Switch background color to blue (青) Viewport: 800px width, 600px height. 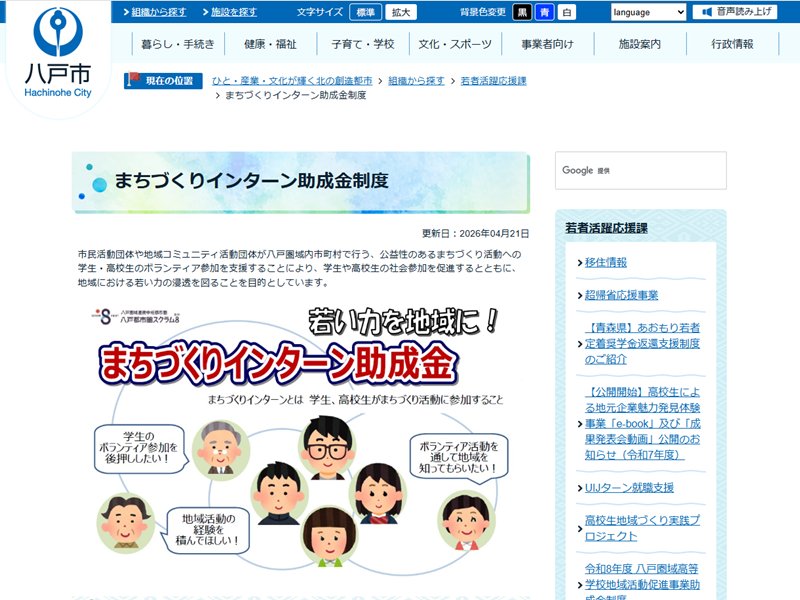[545, 13]
